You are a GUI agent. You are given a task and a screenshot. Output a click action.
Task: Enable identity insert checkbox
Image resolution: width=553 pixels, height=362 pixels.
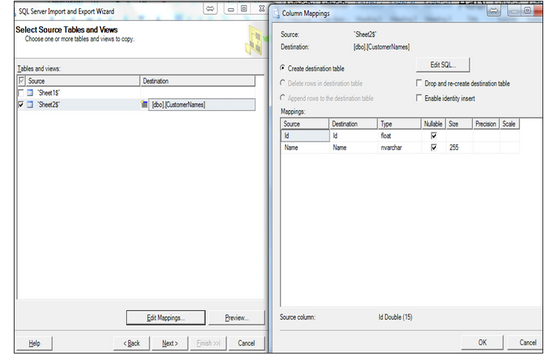click(x=419, y=98)
